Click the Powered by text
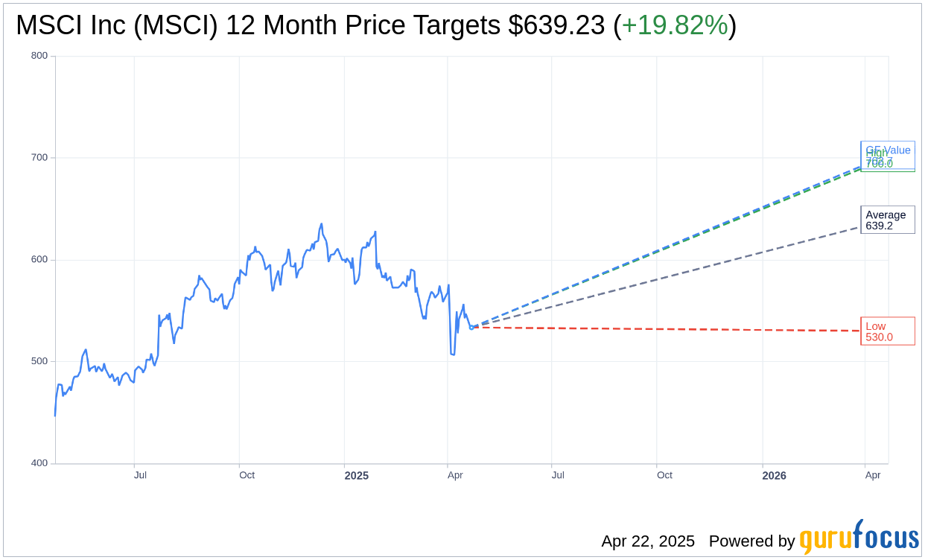Viewport: 925px width, 560px height. [x=751, y=541]
